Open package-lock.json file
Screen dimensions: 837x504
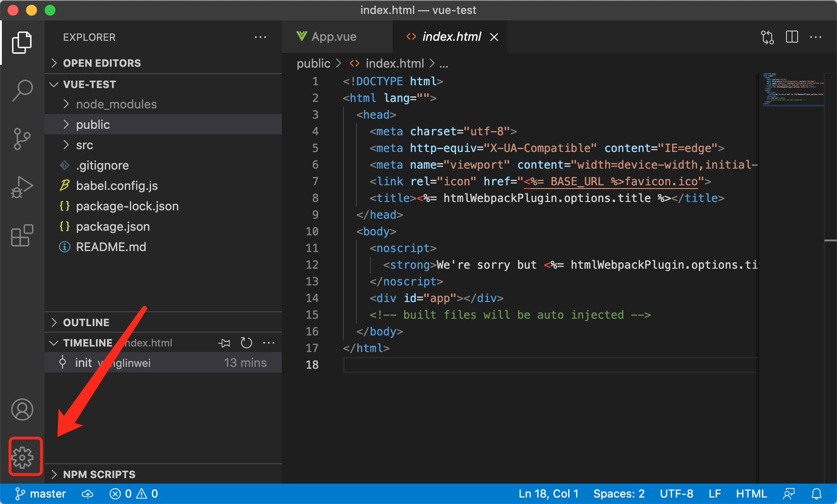pyautogui.click(x=163, y=206)
